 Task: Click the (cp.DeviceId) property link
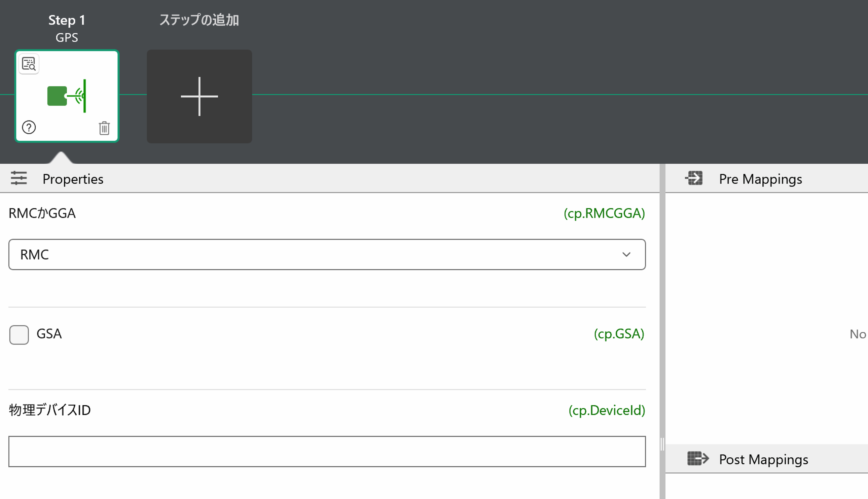(607, 410)
